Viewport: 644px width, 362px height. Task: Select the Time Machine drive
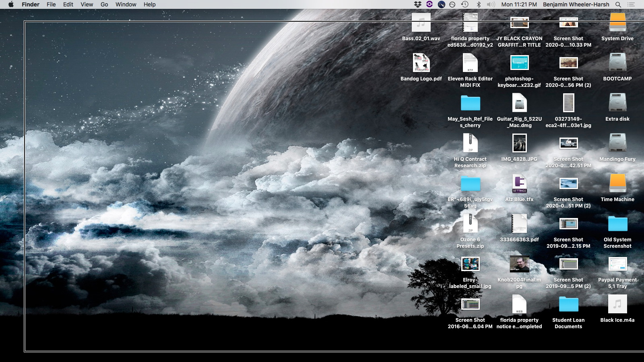pyautogui.click(x=617, y=183)
